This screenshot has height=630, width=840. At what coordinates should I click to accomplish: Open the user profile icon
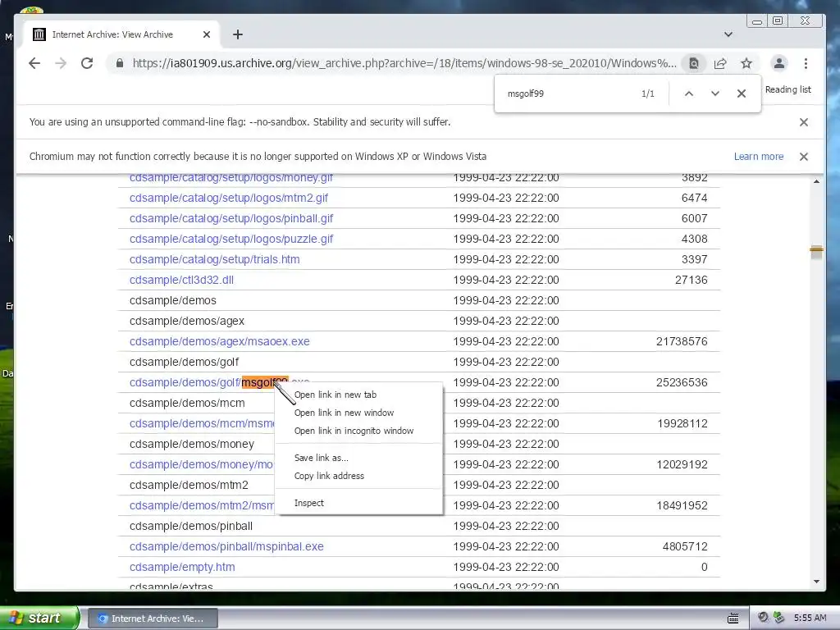click(x=779, y=63)
